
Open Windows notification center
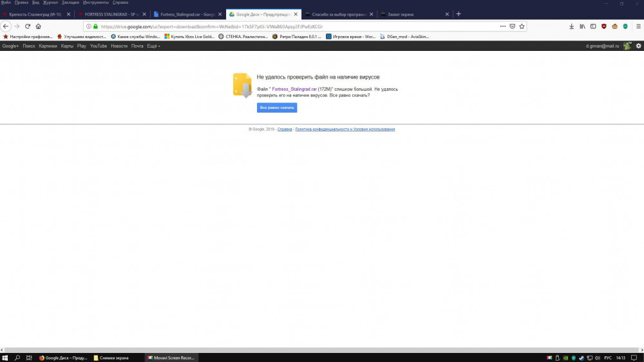(x=634, y=358)
